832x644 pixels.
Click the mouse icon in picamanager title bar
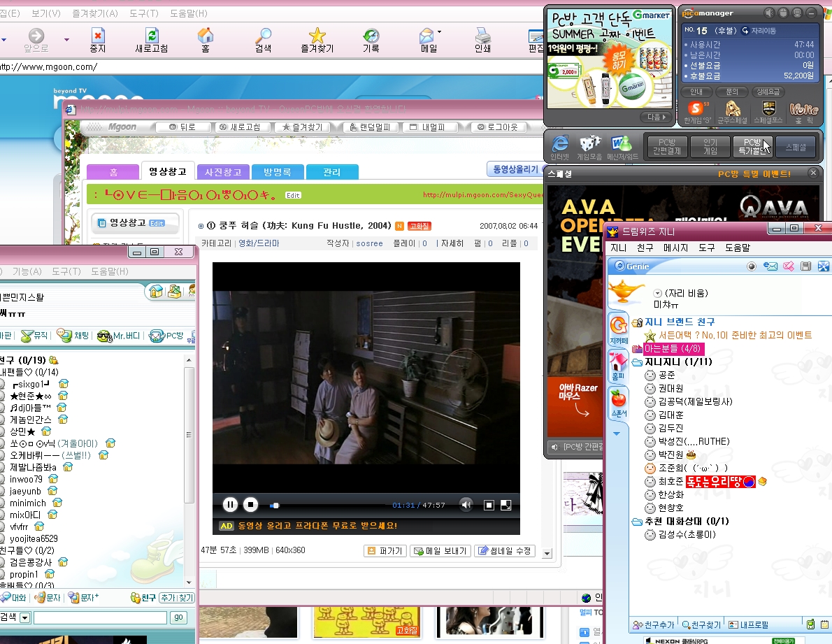[782, 13]
